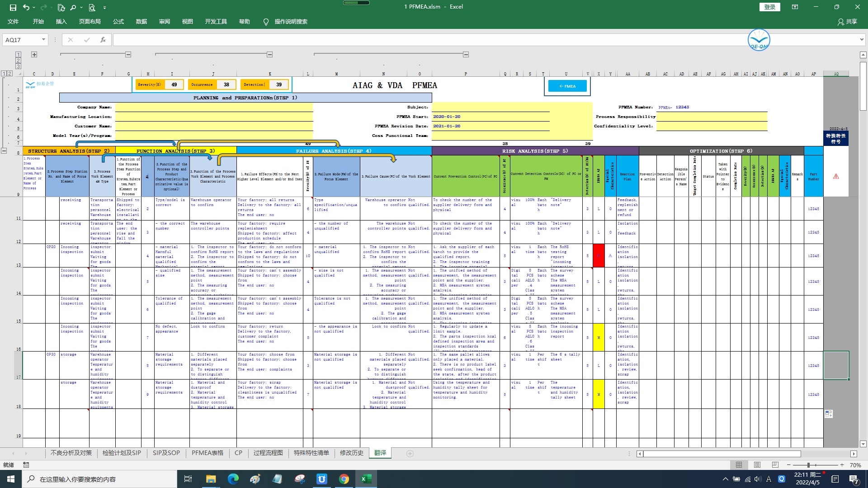Screen dimensions: 868x488
Task: Click the 登录 sign-in button
Action: point(769,7)
